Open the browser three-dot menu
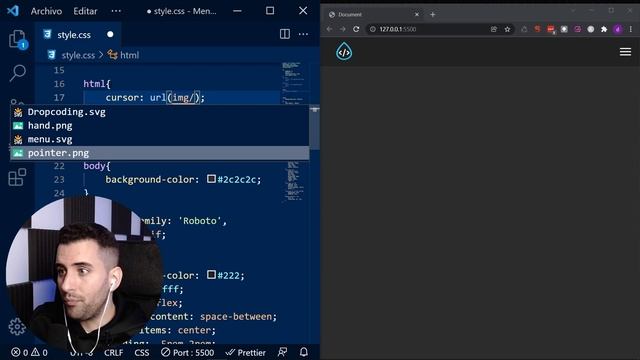The width and height of the screenshot is (640, 360). point(631,29)
